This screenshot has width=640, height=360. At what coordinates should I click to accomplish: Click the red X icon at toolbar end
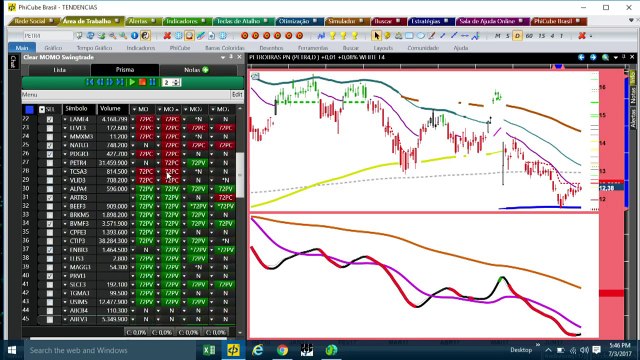[582, 36]
